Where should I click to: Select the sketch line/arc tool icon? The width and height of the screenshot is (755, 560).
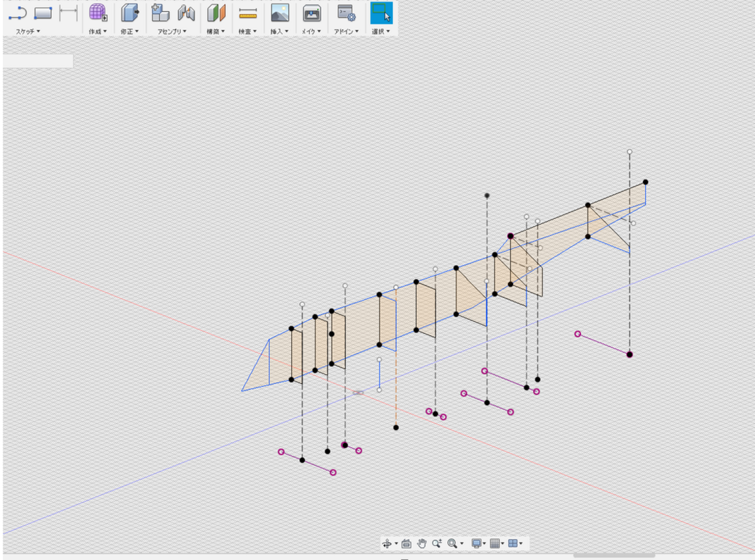[x=17, y=13]
